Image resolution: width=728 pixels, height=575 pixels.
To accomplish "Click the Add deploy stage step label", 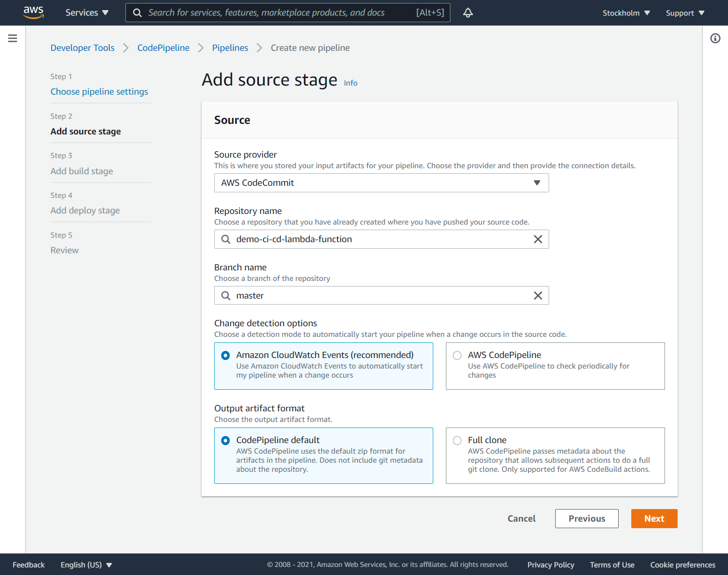I will [x=85, y=210].
